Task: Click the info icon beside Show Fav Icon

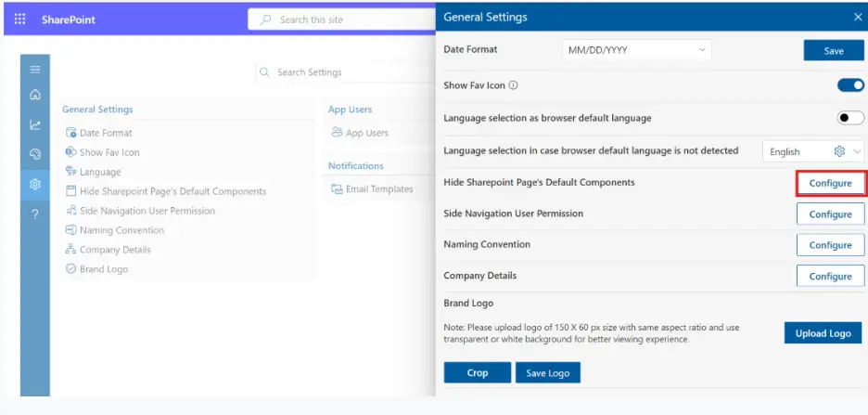Action: coord(513,85)
